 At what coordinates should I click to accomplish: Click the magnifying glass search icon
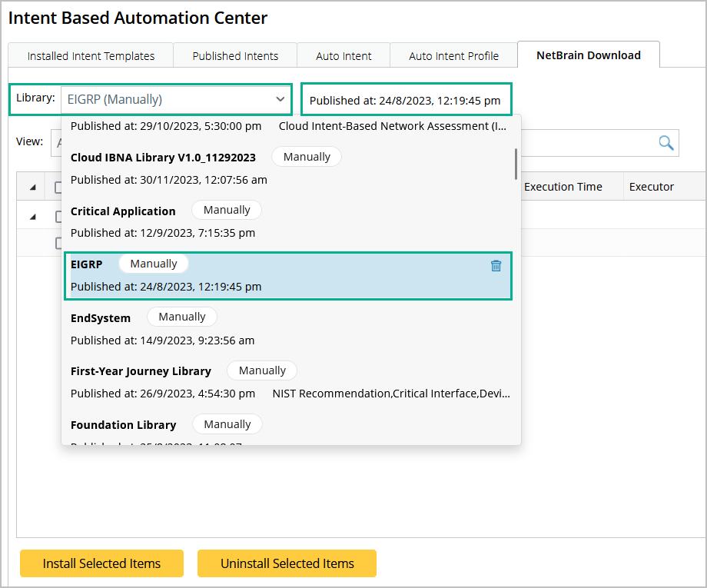point(666,142)
